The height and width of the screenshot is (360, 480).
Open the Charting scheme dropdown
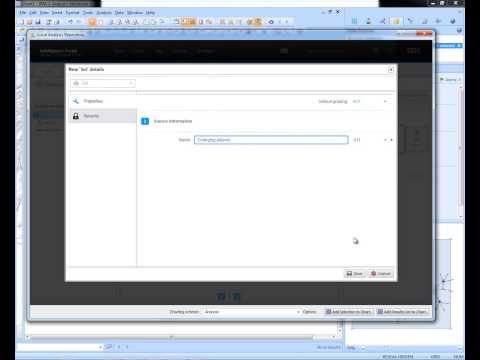[x=252, y=312]
